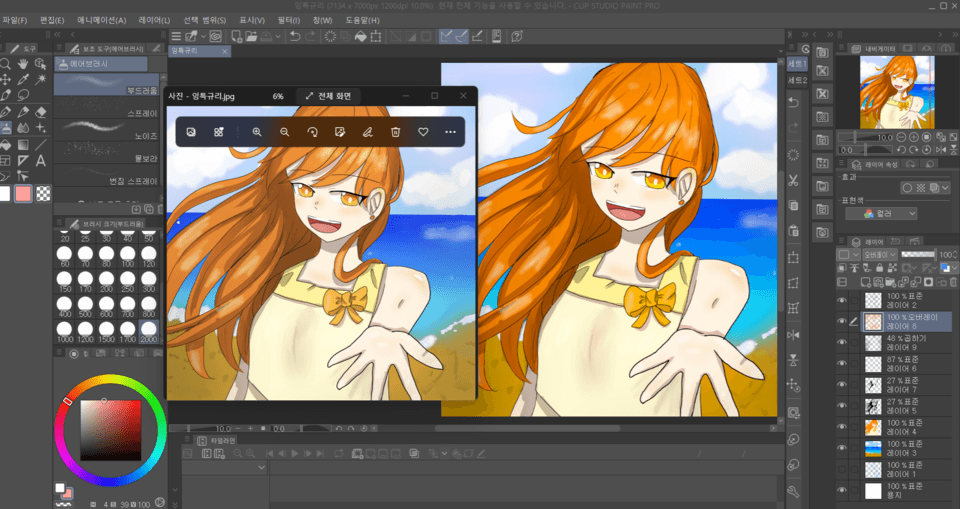Create new raster layer icon
The image size is (960, 509).
(x=866, y=282)
